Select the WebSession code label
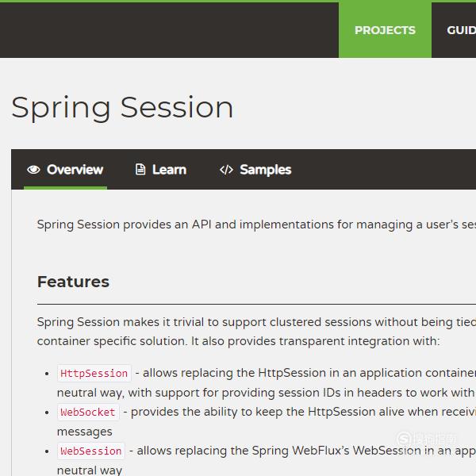 click(91, 451)
